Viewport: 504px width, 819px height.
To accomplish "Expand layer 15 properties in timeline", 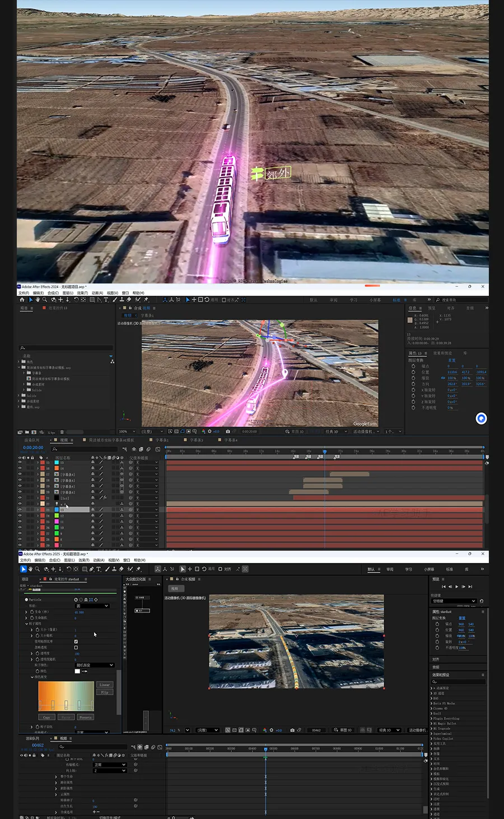I will [x=38, y=463].
